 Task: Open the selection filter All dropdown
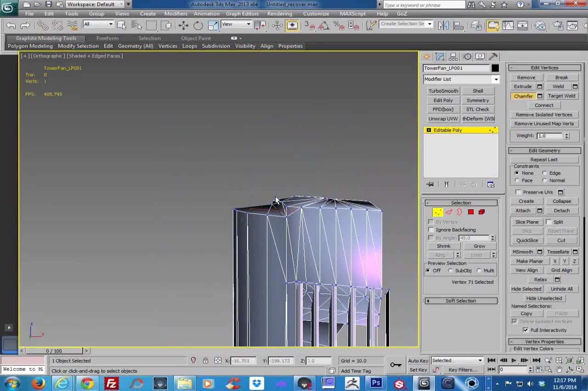tap(98, 24)
